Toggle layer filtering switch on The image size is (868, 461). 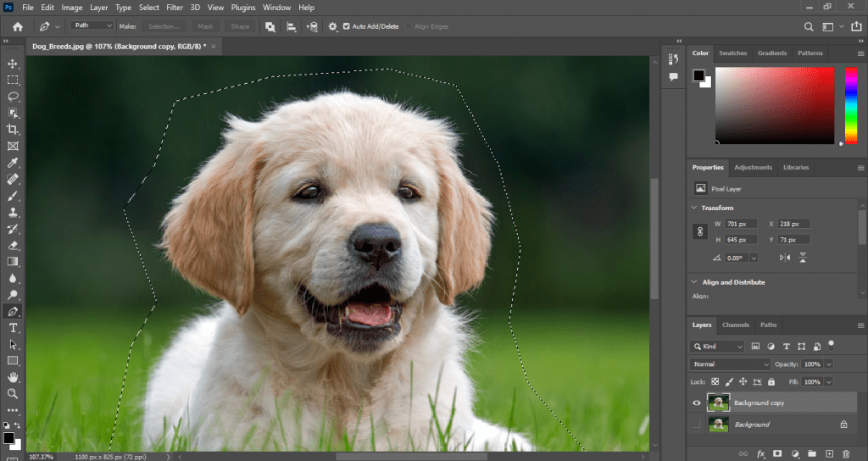coord(831,345)
